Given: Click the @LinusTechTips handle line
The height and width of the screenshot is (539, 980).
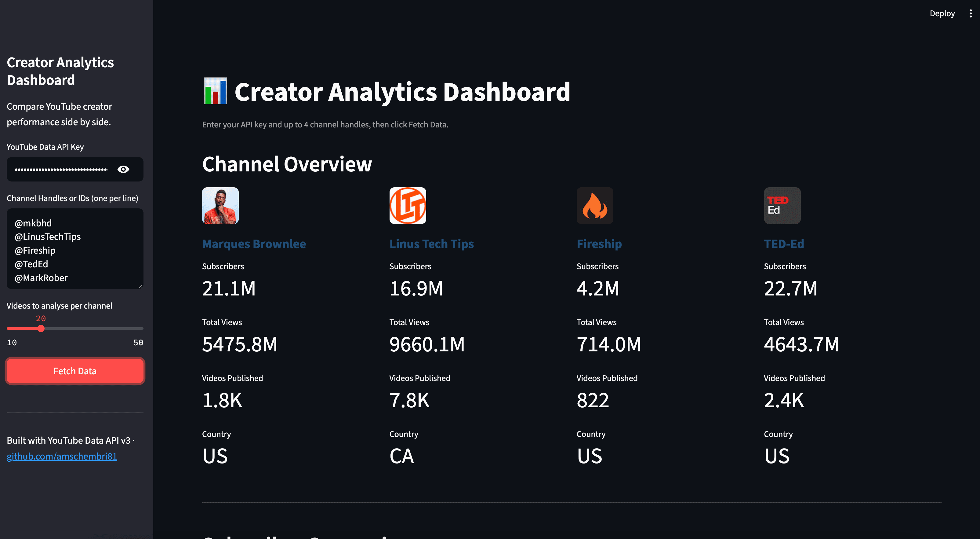Looking at the screenshot, I should click(x=48, y=237).
